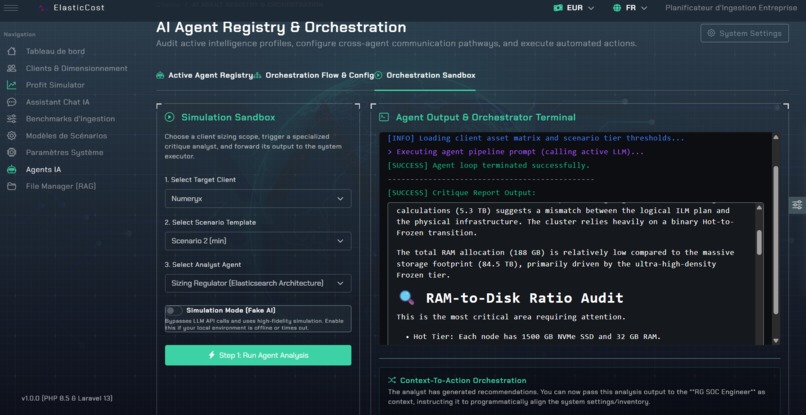806x415 pixels.
Task: Enable the Simulation Mode (Fake AI) toggle
Action: point(174,311)
